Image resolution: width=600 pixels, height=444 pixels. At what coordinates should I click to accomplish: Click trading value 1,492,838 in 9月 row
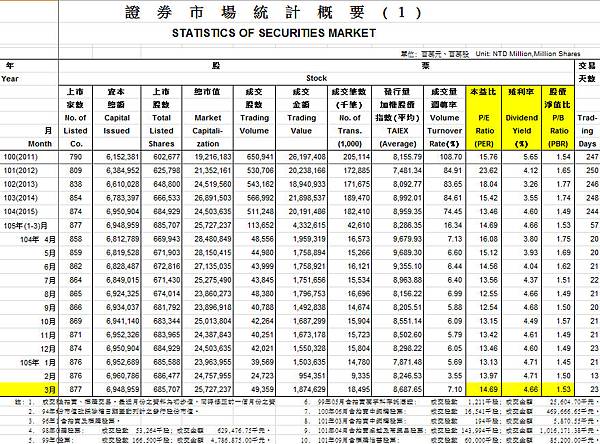coord(309,307)
